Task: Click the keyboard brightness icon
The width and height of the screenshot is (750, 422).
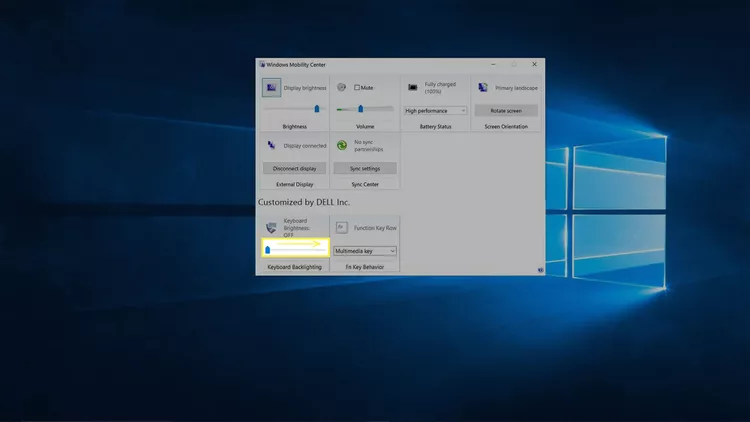Action: pyautogui.click(x=271, y=228)
